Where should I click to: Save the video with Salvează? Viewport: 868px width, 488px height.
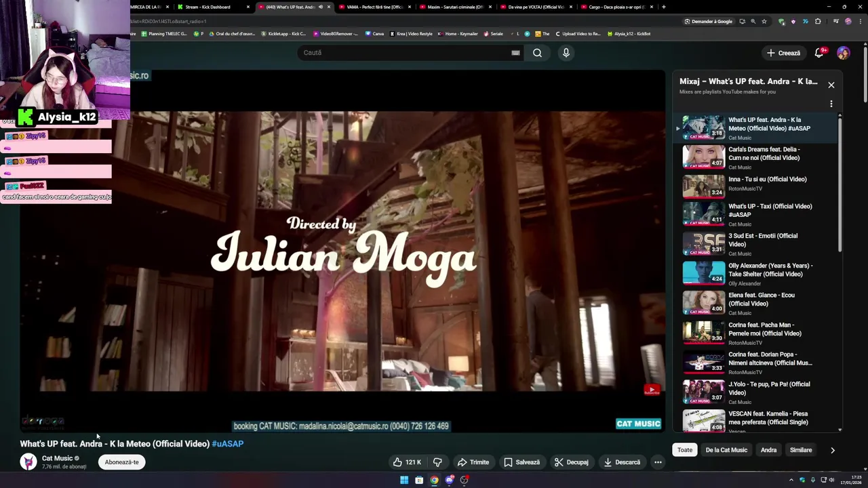click(522, 462)
